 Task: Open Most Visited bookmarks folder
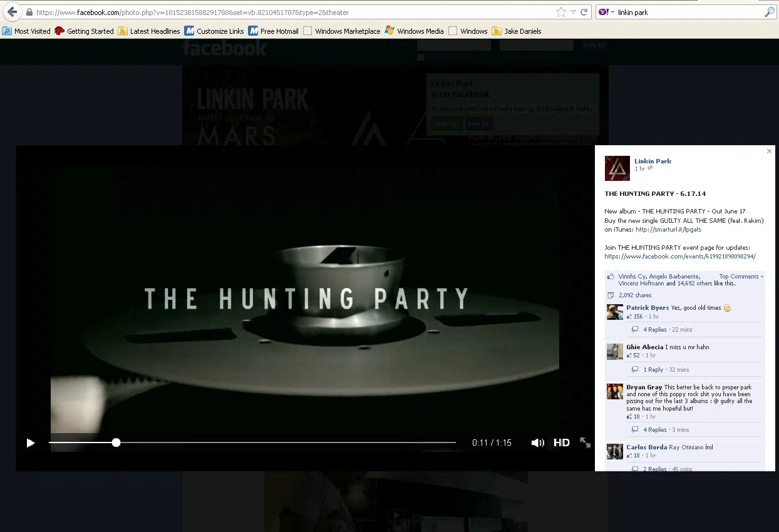(x=26, y=31)
